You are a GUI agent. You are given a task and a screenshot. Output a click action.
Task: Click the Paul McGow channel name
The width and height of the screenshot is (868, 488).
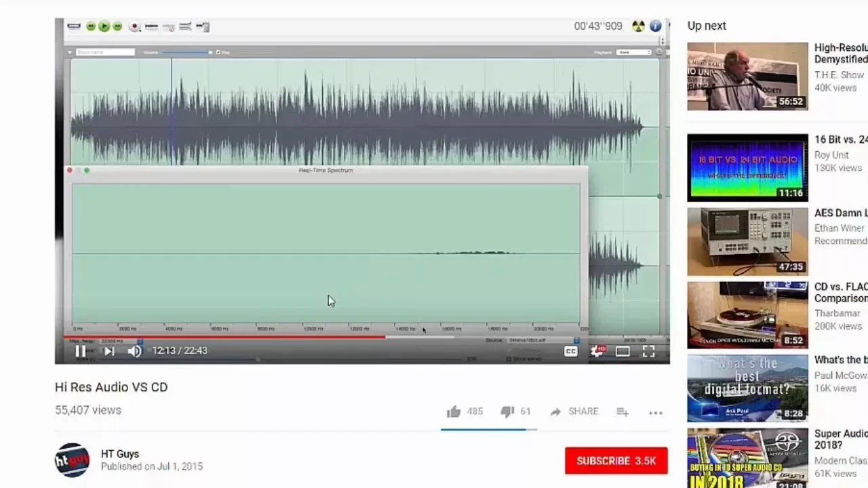pos(841,375)
